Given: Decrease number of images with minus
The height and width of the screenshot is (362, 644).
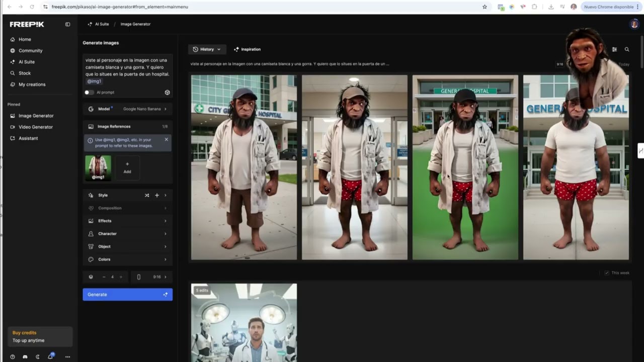Looking at the screenshot, I should 104,277.
